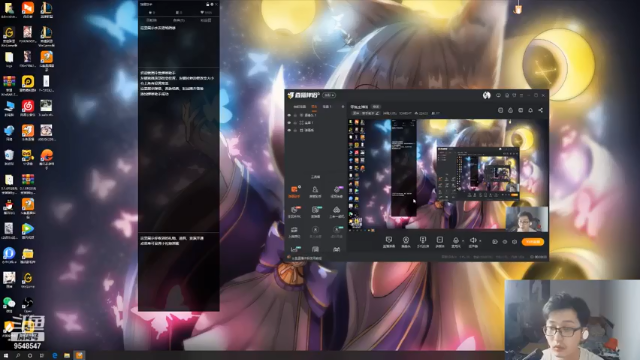The height and width of the screenshot is (360, 640).
Task: Open the WeChat desktop shortcut
Action: (x=9, y=304)
